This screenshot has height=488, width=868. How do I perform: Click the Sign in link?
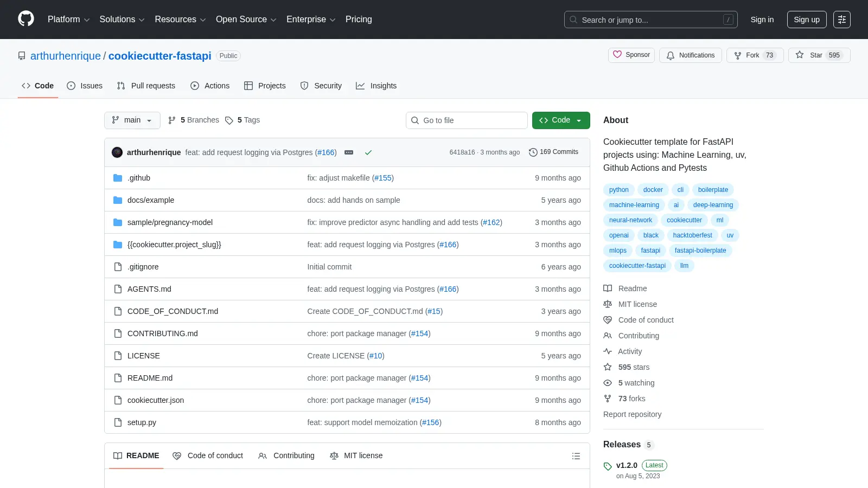click(762, 20)
